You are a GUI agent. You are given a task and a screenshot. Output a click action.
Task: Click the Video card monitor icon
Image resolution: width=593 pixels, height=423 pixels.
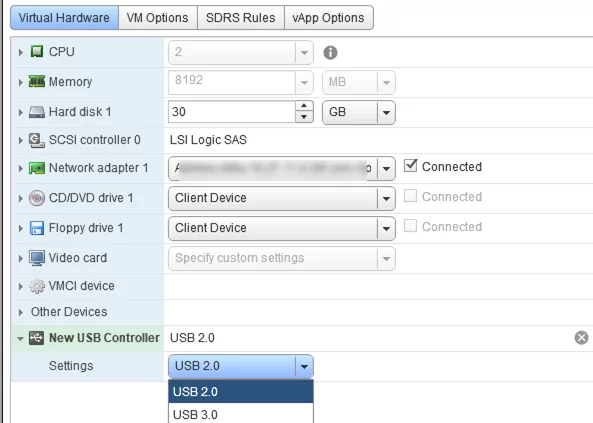(37, 258)
